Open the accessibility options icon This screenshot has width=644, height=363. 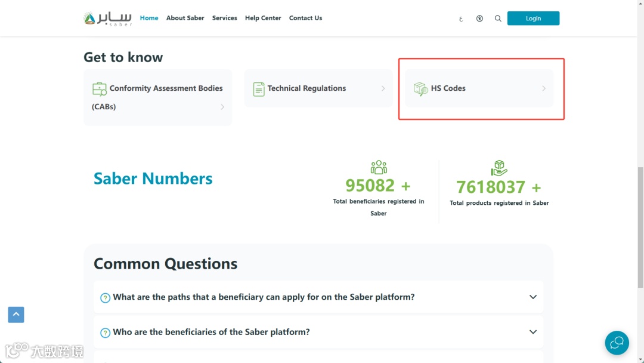[x=479, y=19]
